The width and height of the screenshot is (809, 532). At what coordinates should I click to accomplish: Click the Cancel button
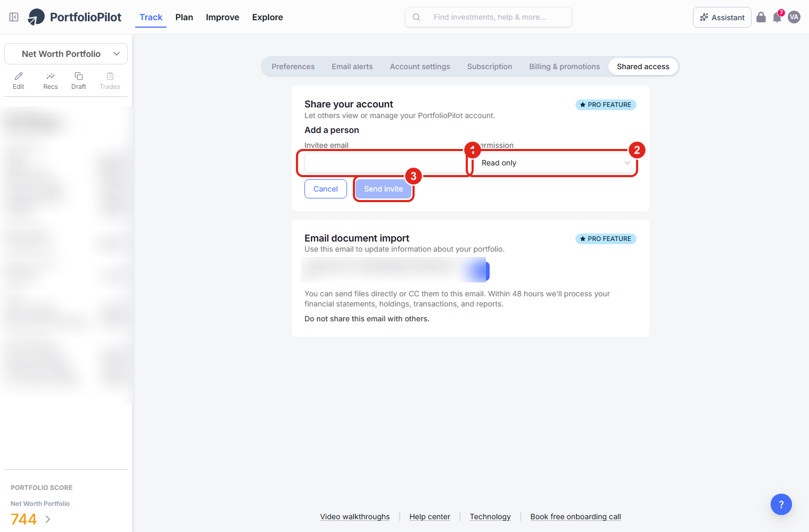tap(326, 189)
